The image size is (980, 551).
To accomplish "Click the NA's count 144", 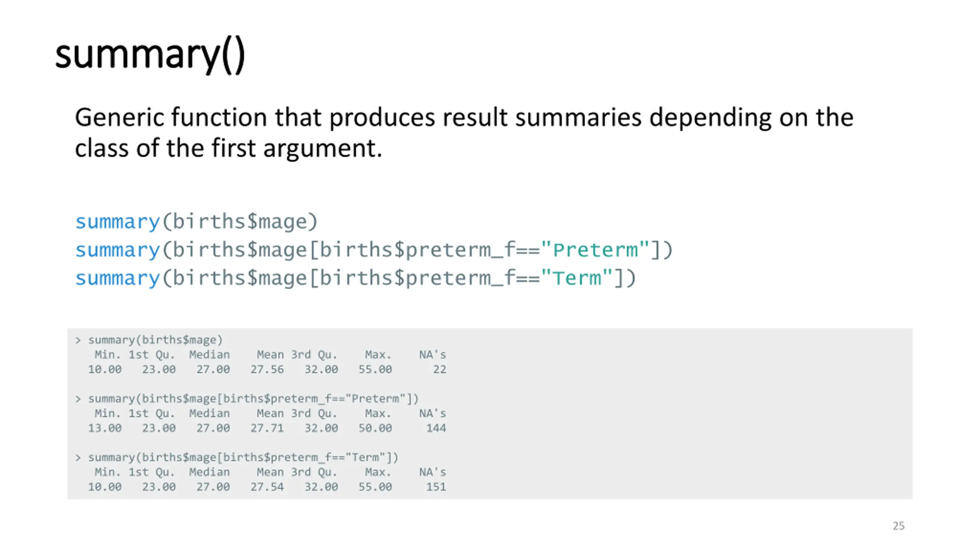I will (436, 428).
